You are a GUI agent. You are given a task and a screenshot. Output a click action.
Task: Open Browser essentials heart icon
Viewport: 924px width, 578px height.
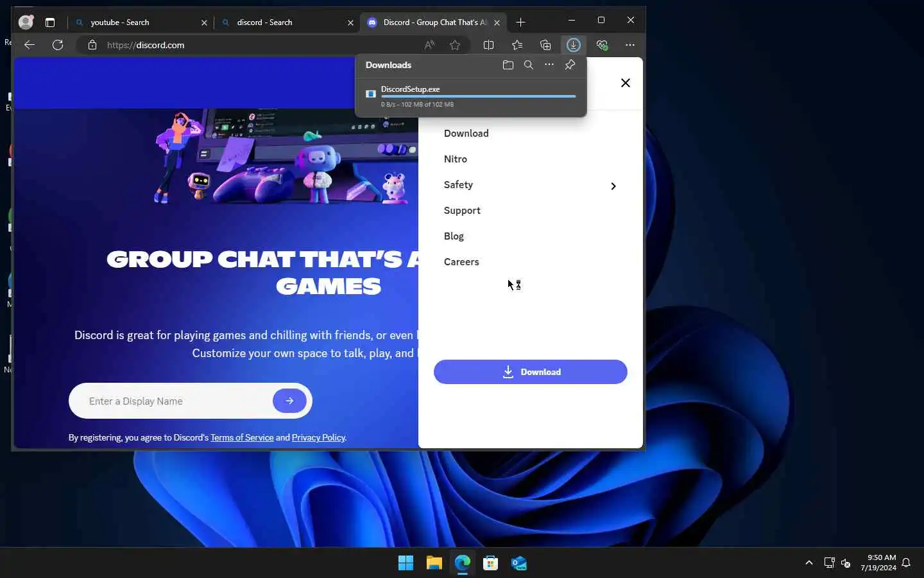coord(602,45)
